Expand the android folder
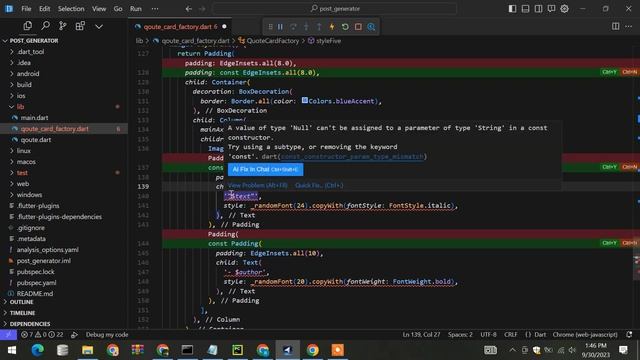 [x=28, y=74]
